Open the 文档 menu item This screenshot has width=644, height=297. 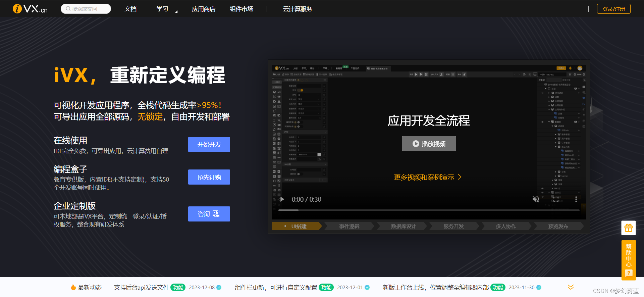point(130,9)
